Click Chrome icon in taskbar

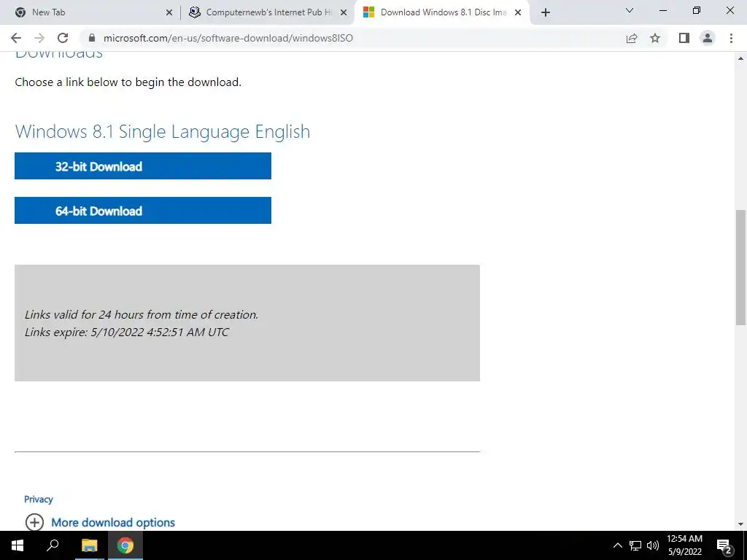pos(125,545)
